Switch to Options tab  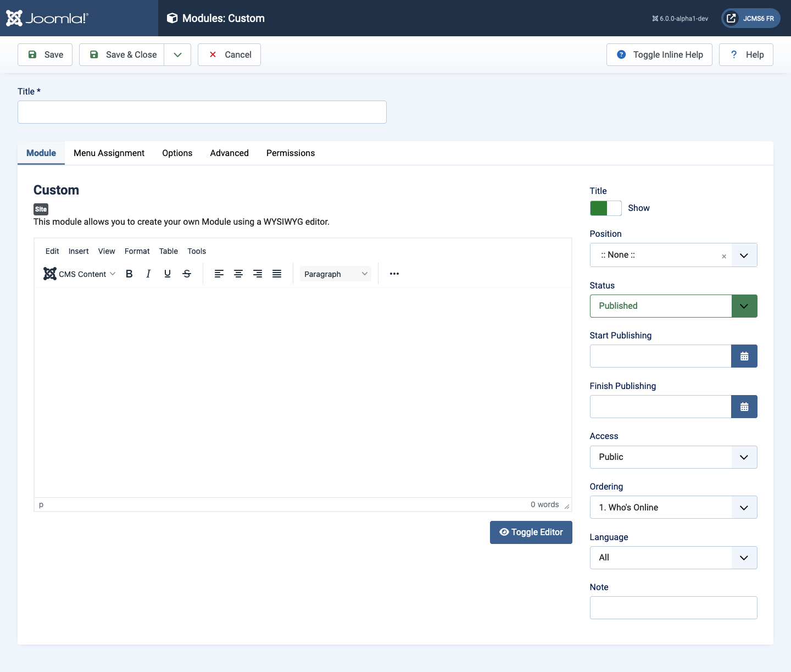[x=177, y=153]
